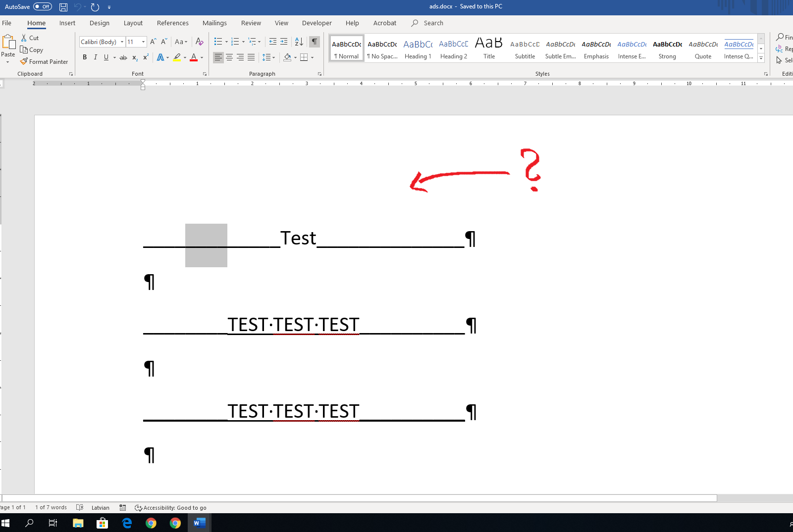Click the Numbering list icon
Image resolution: width=793 pixels, height=532 pixels.
[x=235, y=42]
